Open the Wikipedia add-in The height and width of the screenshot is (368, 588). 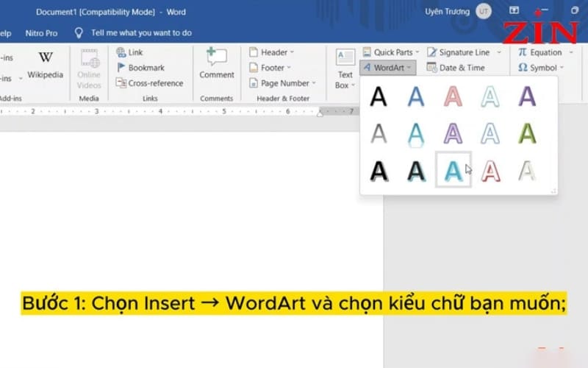coord(46,65)
